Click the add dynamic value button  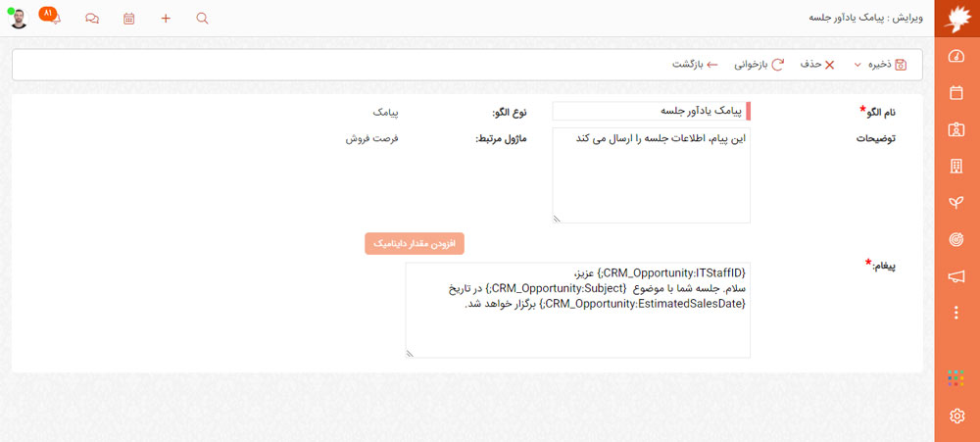tap(414, 243)
